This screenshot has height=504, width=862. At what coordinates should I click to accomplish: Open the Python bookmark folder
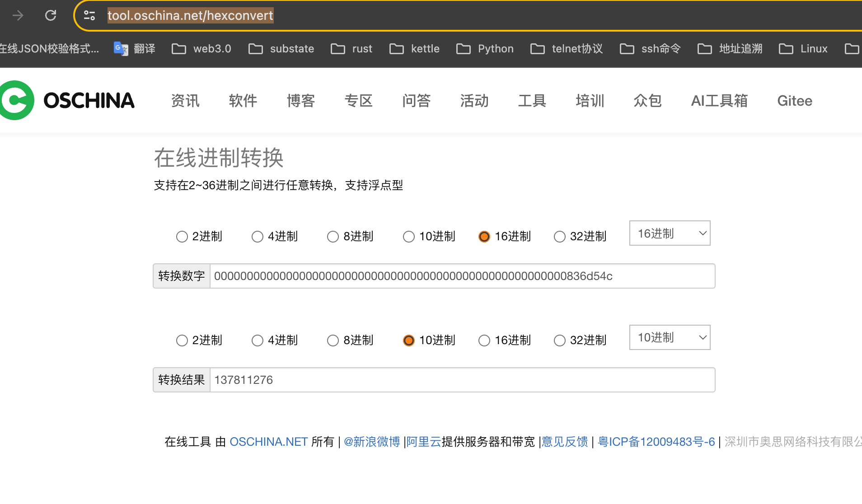point(485,49)
